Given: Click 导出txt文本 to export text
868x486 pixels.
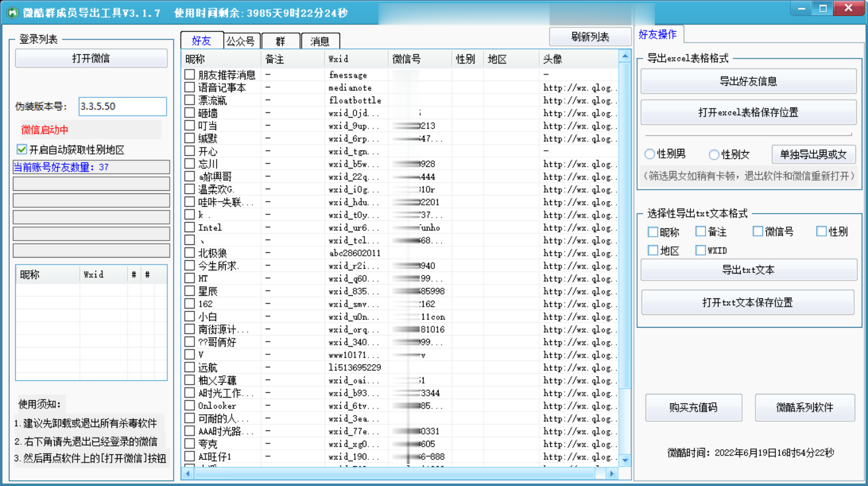Looking at the screenshot, I should coord(748,270).
